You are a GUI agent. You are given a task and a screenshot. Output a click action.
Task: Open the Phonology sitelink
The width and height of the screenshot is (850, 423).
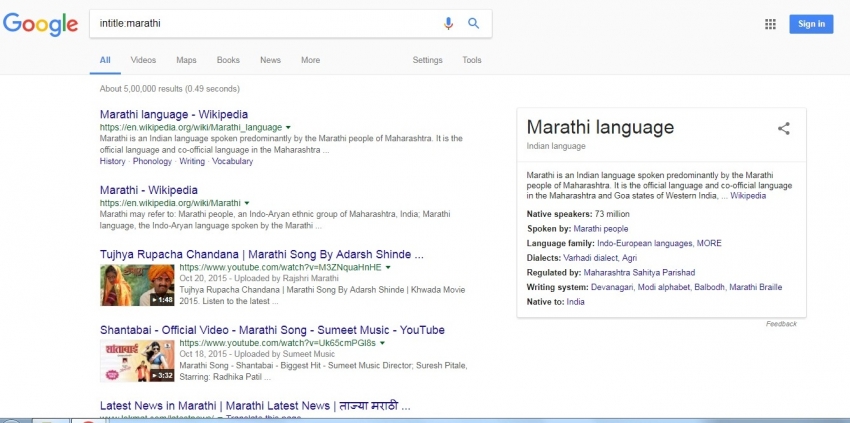pyautogui.click(x=152, y=162)
